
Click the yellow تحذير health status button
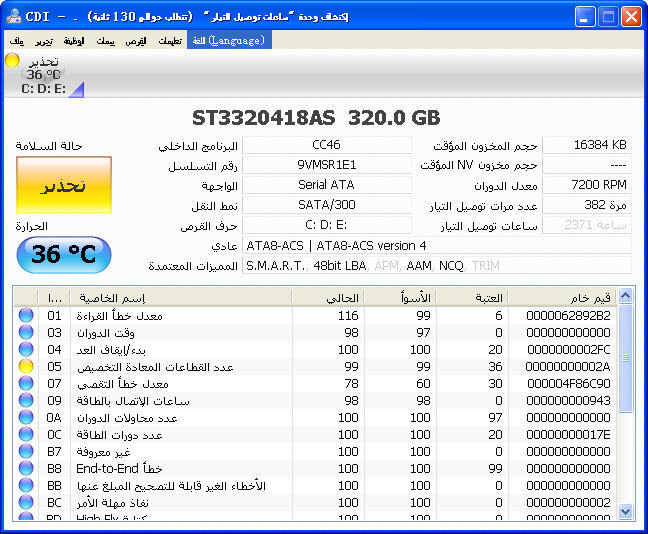pyautogui.click(x=64, y=185)
